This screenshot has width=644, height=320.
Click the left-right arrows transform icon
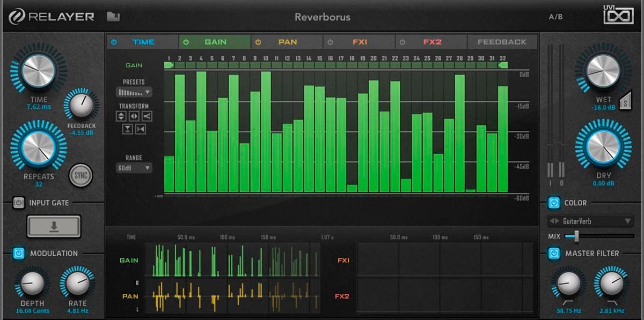coord(134,116)
